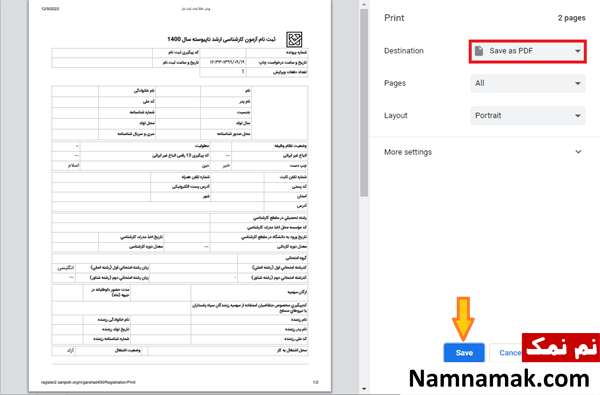Click the printed page preview
The width and height of the screenshot is (600, 395).
coord(180,195)
